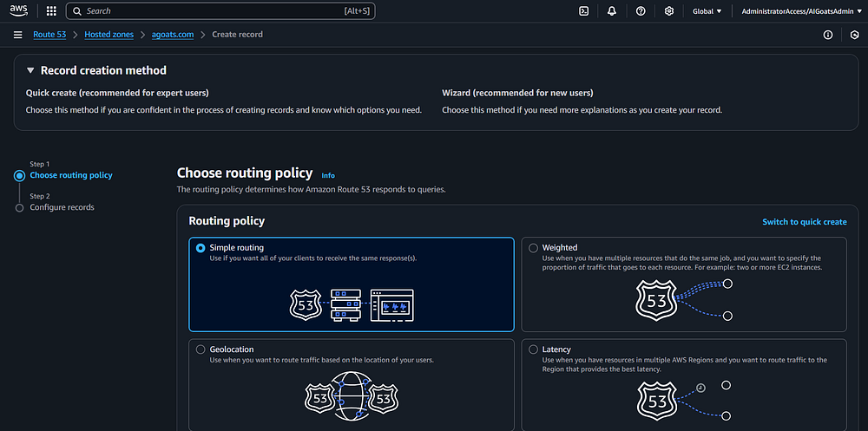Open the notifications bell

pyautogui.click(x=612, y=11)
